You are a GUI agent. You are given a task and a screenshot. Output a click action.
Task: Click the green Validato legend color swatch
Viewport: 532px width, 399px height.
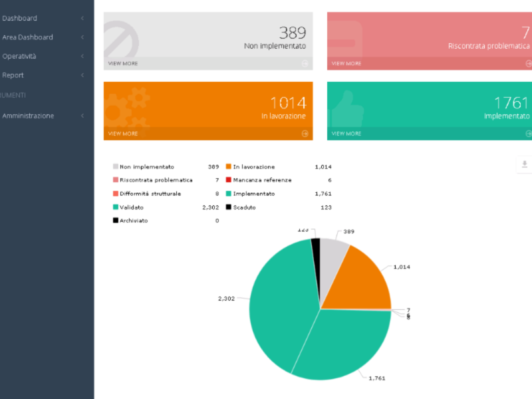coord(116,207)
